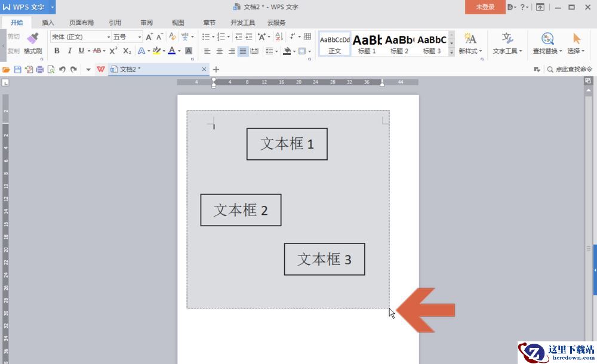
Task: Expand the font color dropdown arrow
Action: (179, 51)
